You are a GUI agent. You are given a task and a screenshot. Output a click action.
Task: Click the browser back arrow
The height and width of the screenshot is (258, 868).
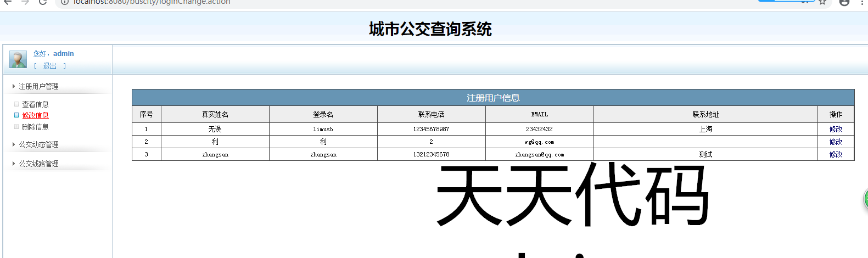click(x=8, y=2)
